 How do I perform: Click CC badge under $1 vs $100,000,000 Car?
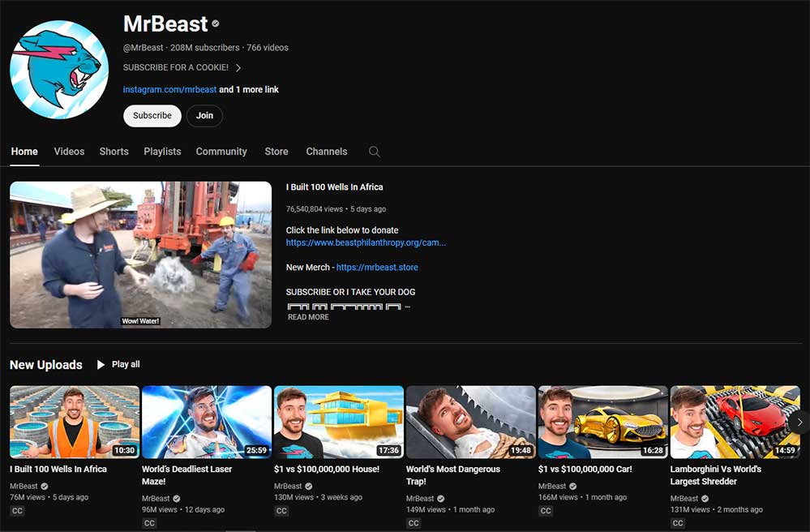[x=546, y=511]
